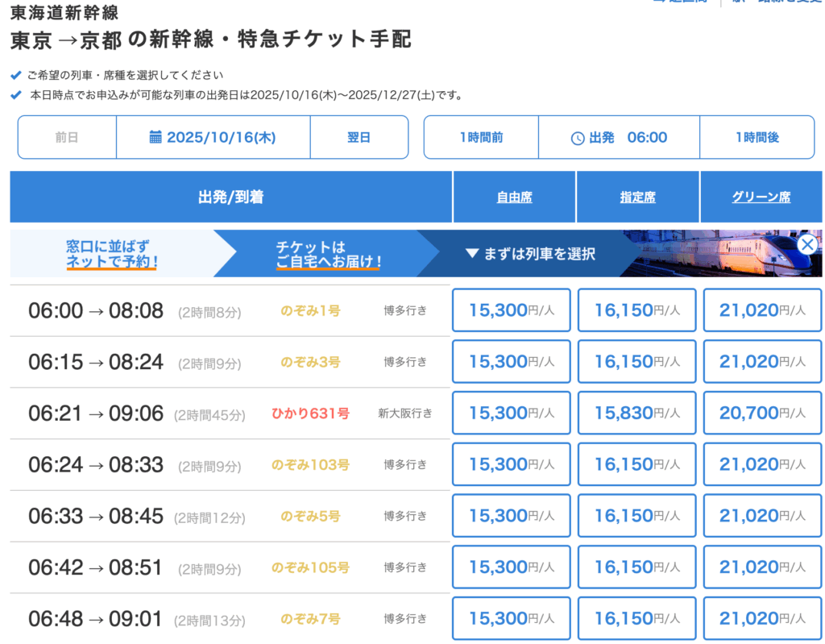Open the 自由席 column header link
Screen dimensions: 825x644
pyautogui.click(x=514, y=197)
